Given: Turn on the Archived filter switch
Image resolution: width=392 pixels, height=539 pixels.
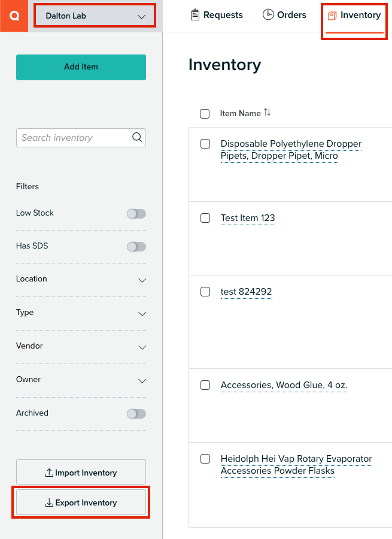Looking at the screenshot, I should [x=136, y=413].
